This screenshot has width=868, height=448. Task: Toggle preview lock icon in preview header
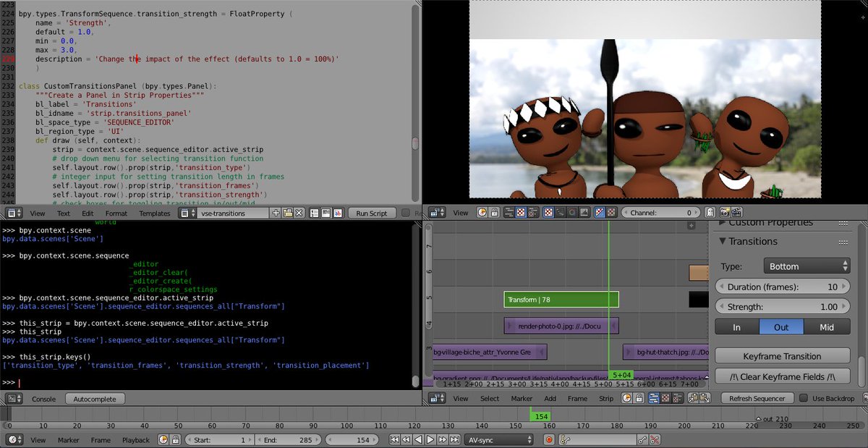[494, 212]
